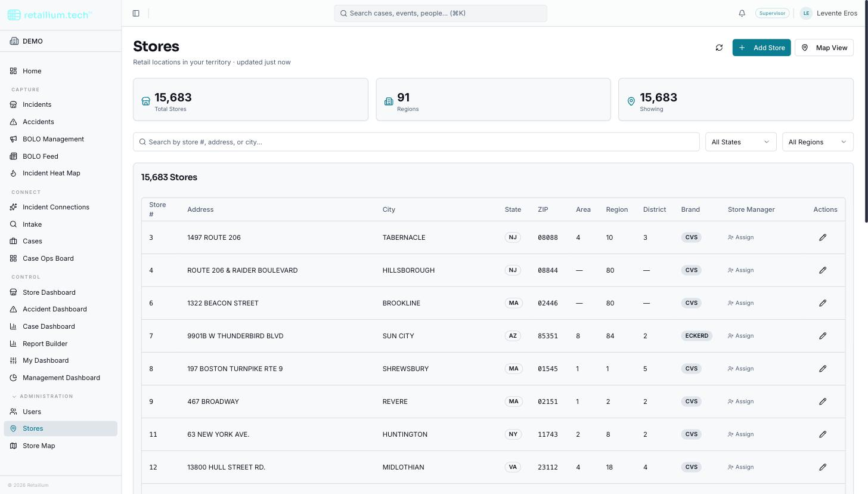The image size is (868, 494).
Task: Open Management Dashboard
Action: point(60,378)
